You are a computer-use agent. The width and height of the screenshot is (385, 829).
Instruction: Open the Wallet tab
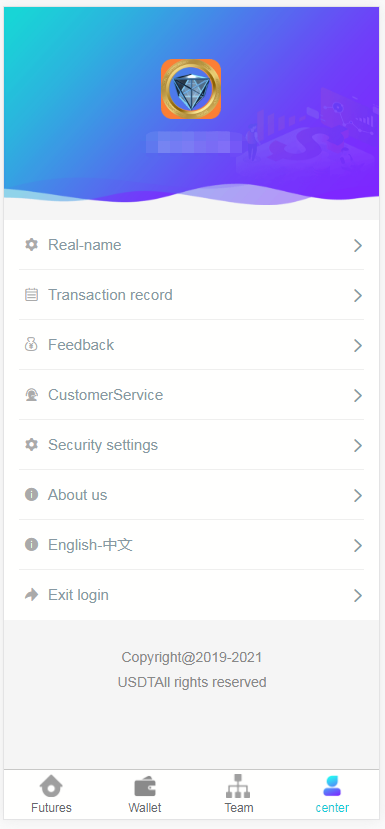point(144,794)
